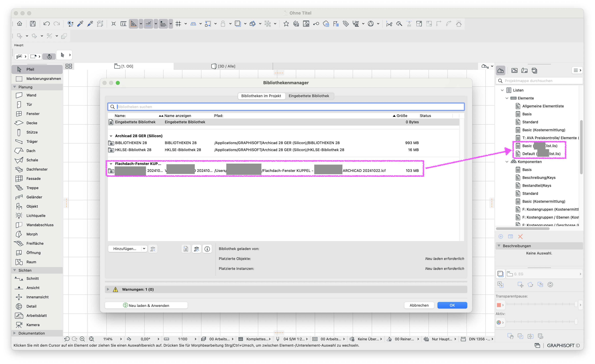Click the red delete X in navigator

(x=520, y=237)
